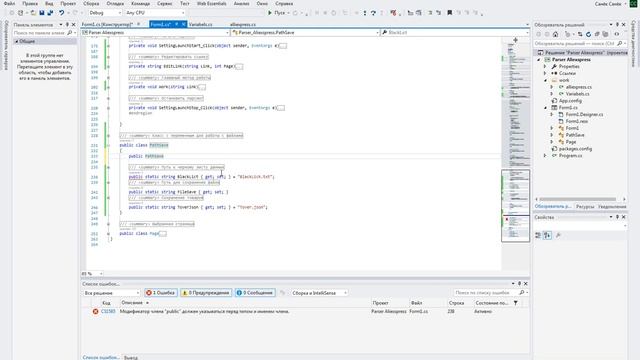
Task: Click the Sync with Active Document icon
Action: [x=580, y=34]
